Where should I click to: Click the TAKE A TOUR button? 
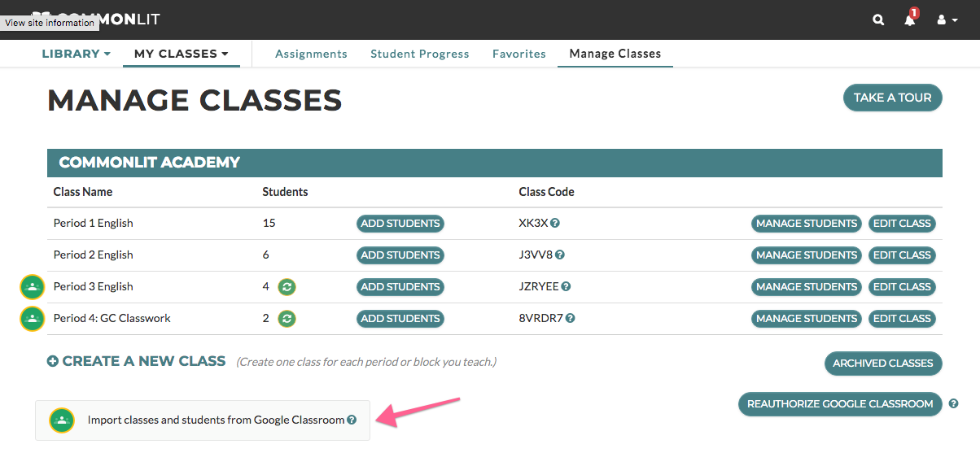(x=892, y=98)
